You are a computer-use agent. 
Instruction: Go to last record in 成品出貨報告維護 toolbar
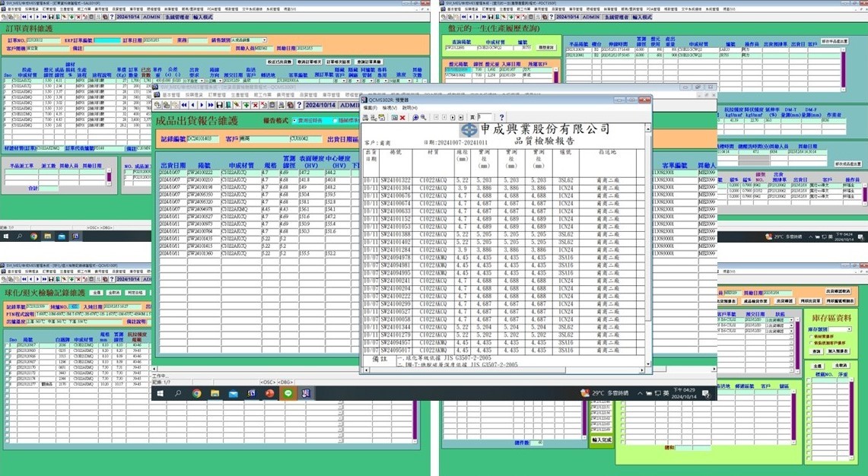pyautogui.click(x=211, y=105)
